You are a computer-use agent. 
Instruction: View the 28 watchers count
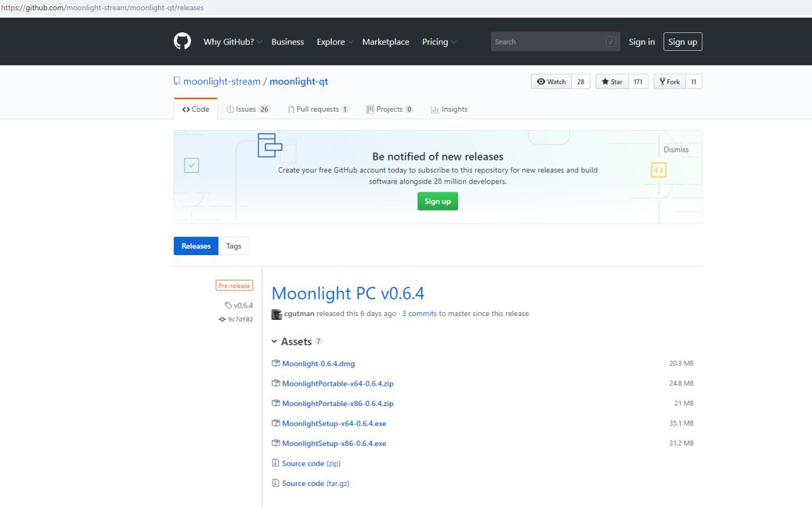(x=580, y=81)
